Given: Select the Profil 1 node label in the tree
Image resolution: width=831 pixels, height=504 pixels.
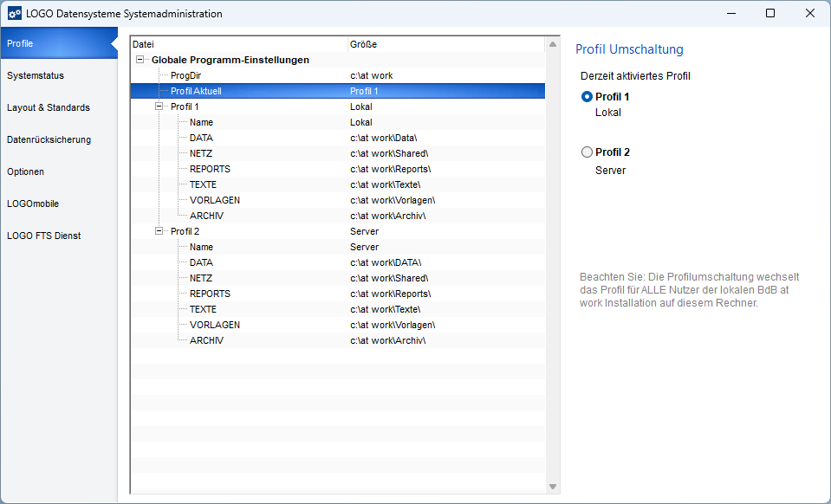Looking at the screenshot, I should click(x=185, y=107).
